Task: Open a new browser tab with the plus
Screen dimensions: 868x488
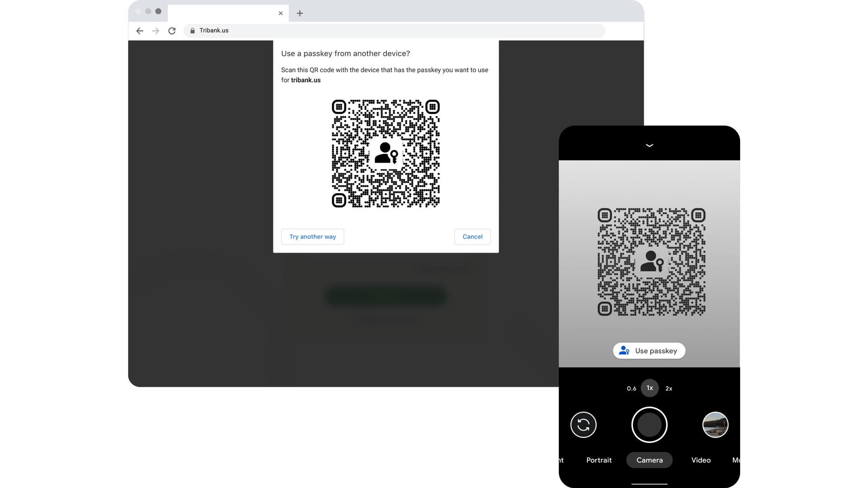Action: pos(299,13)
